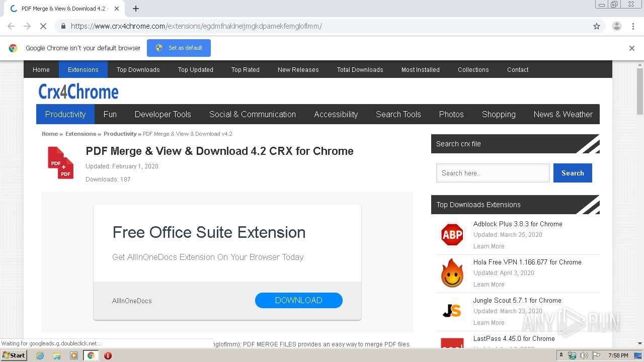The height and width of the screenshot is (362, 644).
Task: Go to Top Updated
Action: (x=196, y=69)
